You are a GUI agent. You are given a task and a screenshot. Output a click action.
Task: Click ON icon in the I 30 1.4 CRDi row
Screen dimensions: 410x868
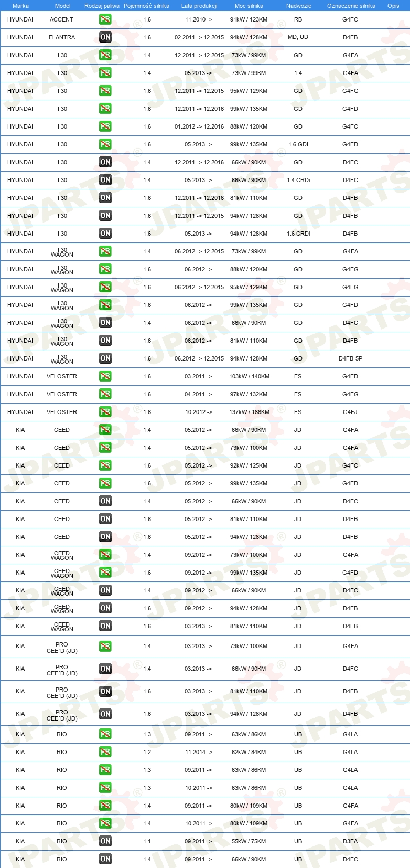pos(105,180)
